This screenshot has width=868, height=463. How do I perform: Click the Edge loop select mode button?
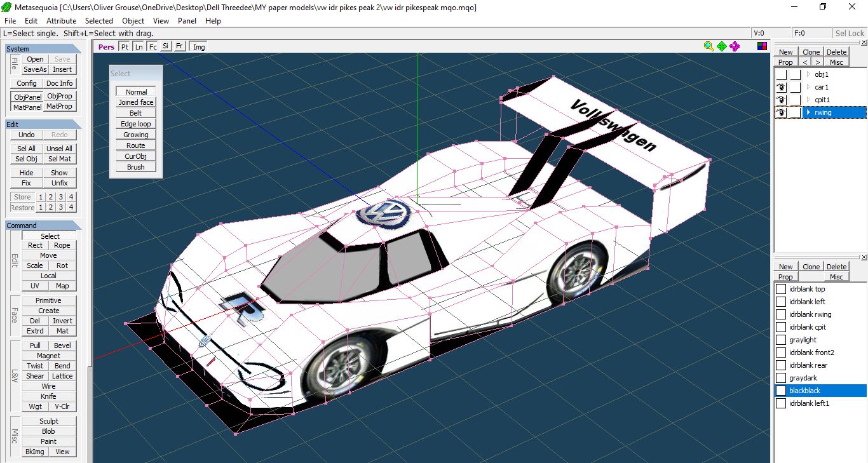tap(136, 124)
